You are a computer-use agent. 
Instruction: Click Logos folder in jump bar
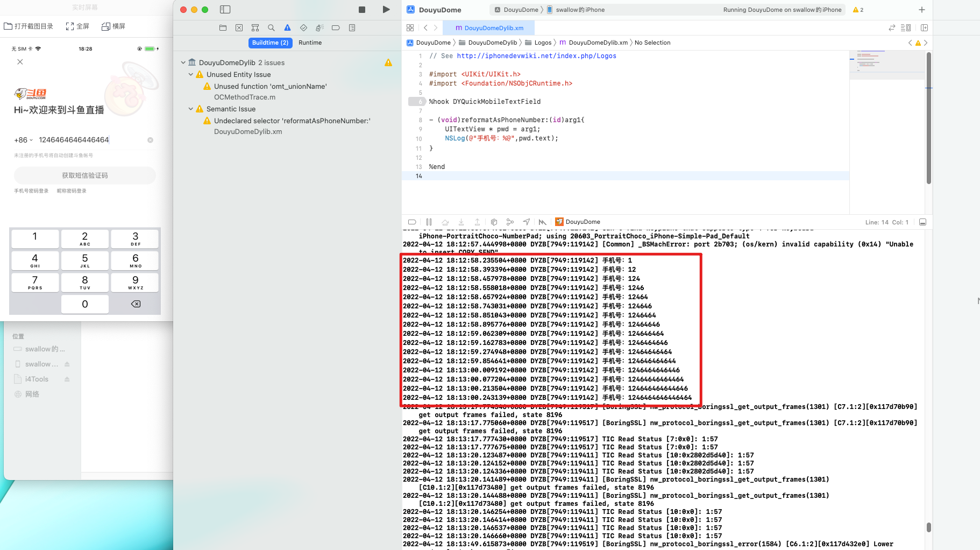538,43
